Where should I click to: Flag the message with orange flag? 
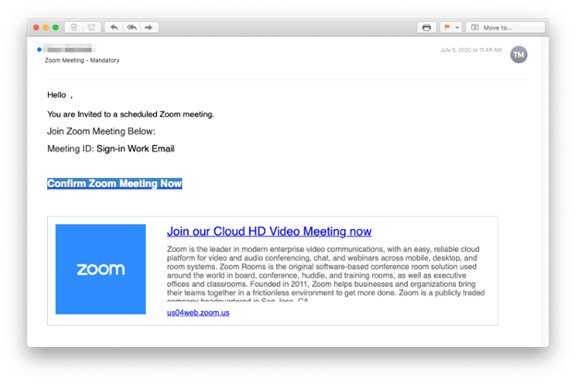(x=447, y=28)
